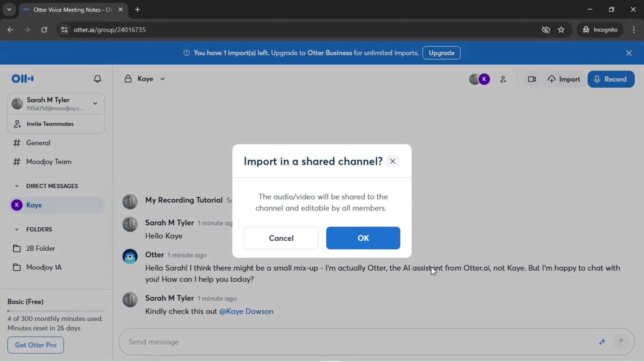Send message with the arrow button
Screen dimensions: 644x362
click(x=621, y=342)
